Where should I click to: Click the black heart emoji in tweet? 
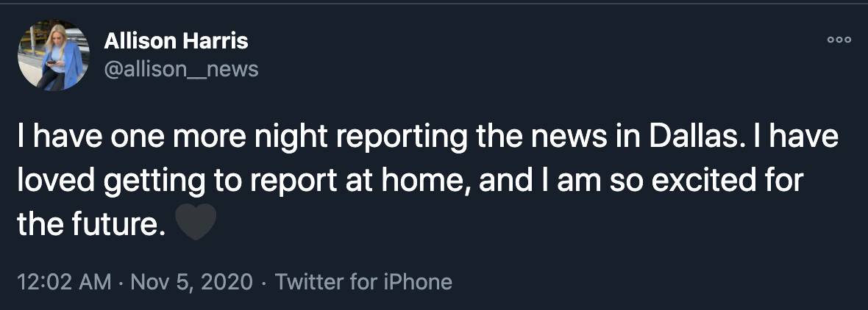pos(196,223)
